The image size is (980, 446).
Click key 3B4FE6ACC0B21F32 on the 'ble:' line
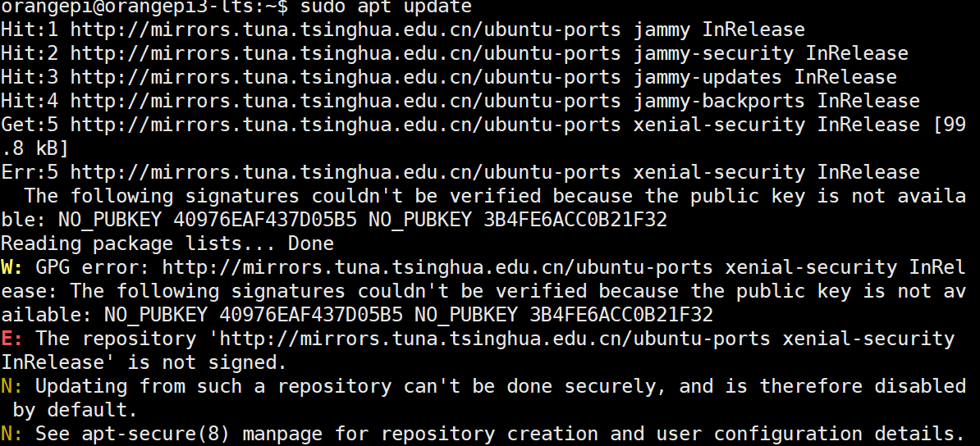(x=575, y=220)
